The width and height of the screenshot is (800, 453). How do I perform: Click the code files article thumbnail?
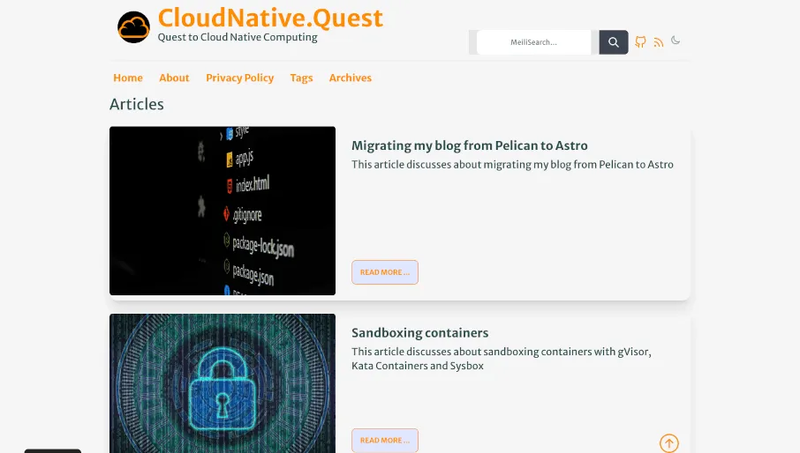(222, 211)
